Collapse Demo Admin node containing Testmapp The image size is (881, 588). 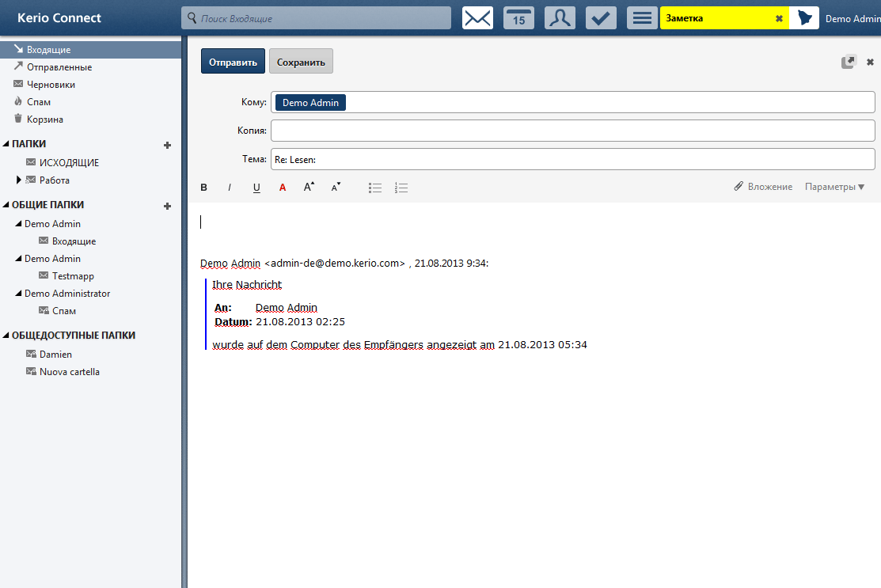(x=18, y=258)
